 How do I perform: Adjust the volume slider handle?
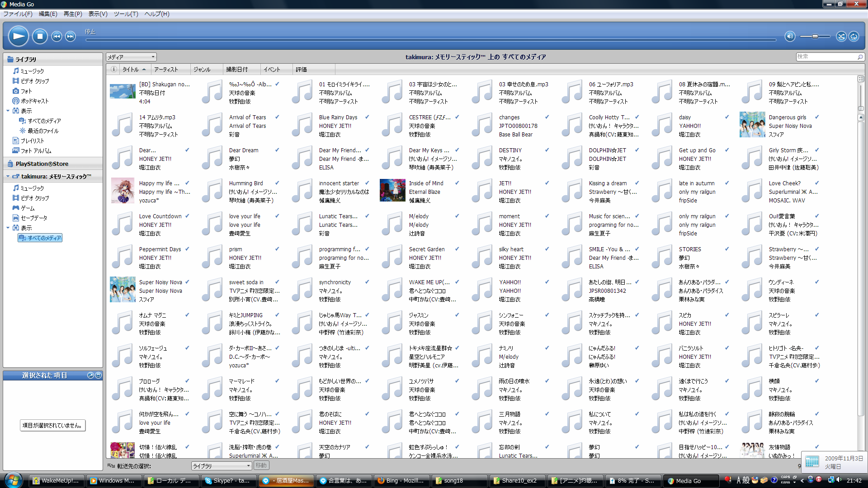pos(815,36)
